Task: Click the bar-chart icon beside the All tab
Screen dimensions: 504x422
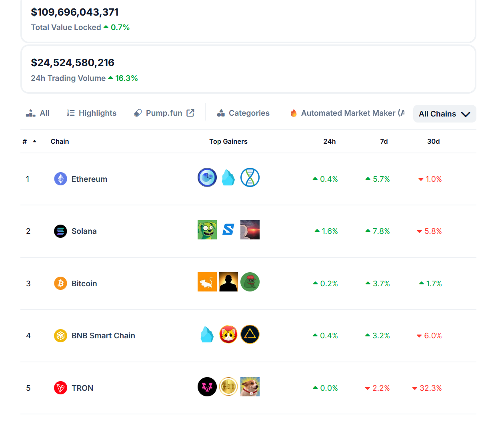Action: (x=30, y=113)
